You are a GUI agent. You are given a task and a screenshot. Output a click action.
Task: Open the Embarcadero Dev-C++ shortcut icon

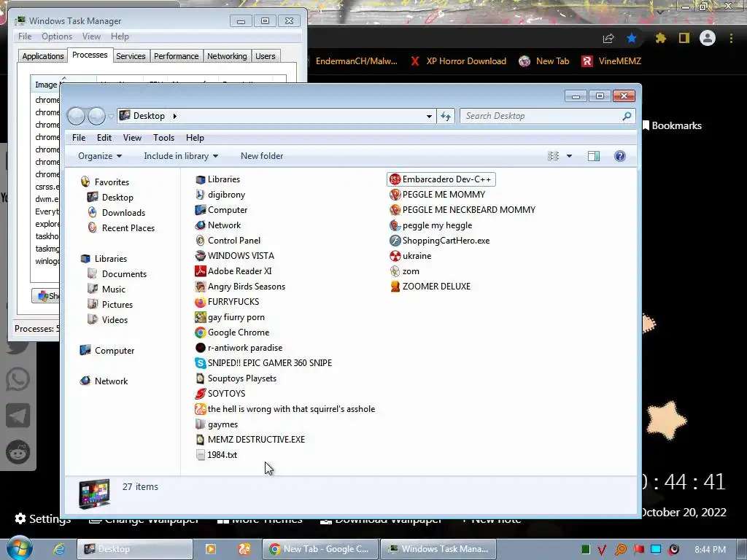click(395, 179)
